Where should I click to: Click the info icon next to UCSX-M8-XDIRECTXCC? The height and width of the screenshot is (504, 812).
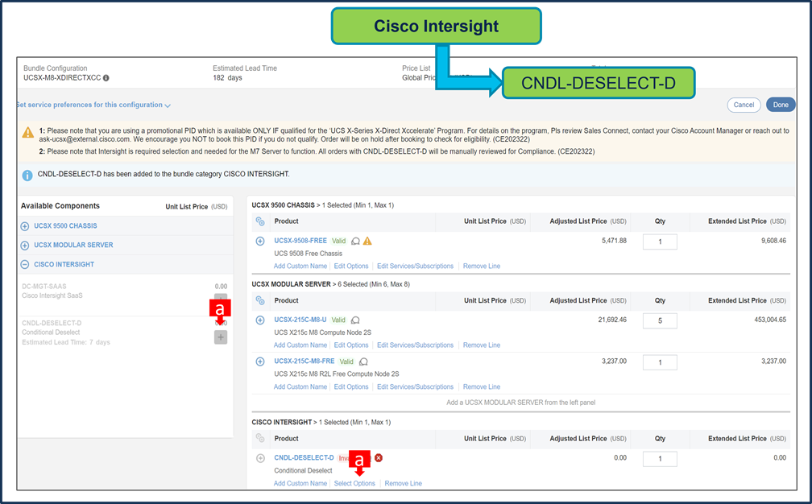[x=106, y=78]
